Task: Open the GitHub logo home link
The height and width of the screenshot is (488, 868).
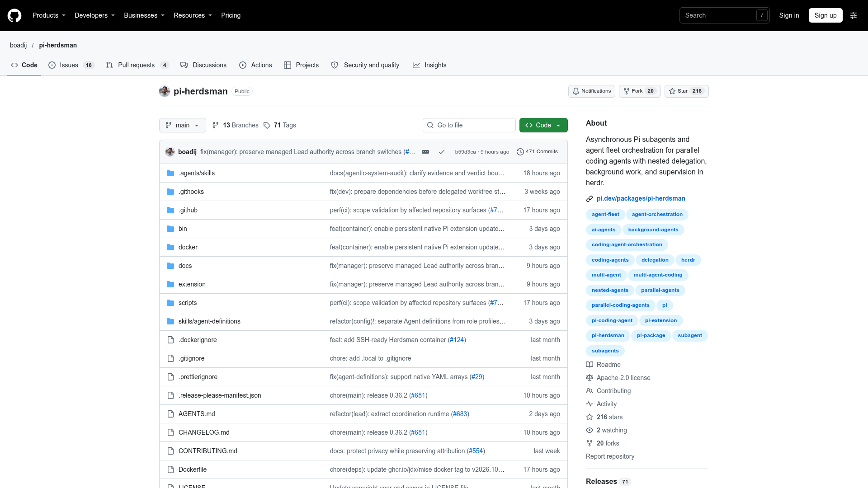Action: tap(14, 15)
